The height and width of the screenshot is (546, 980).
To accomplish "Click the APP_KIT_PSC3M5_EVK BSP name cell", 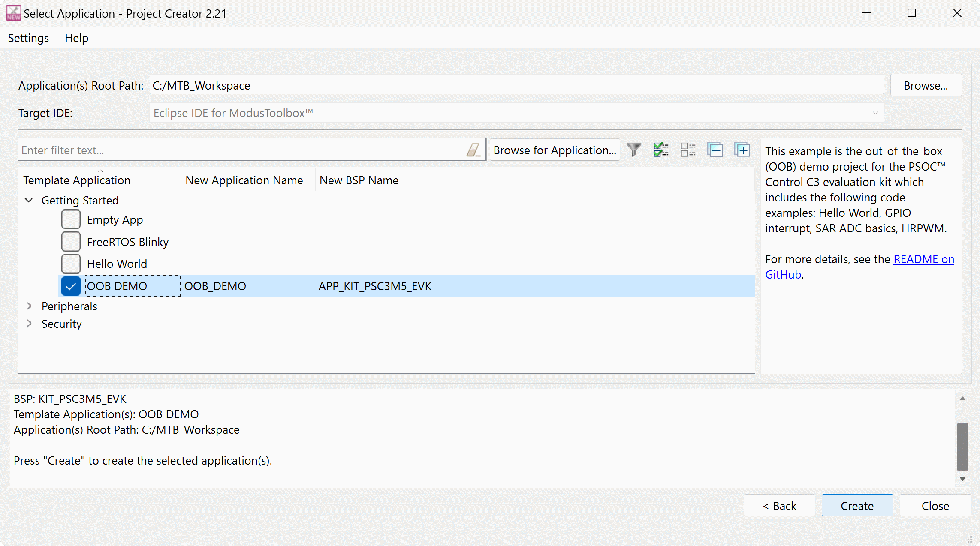I will click(x=375, y=286).
